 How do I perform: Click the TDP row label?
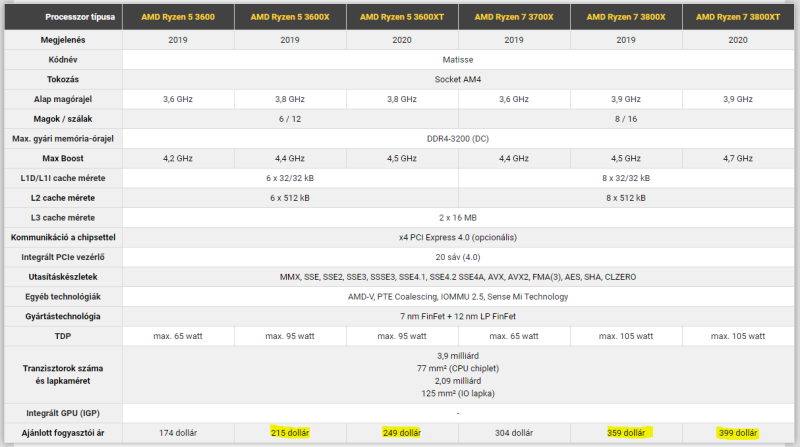click(x=63, y=336)
